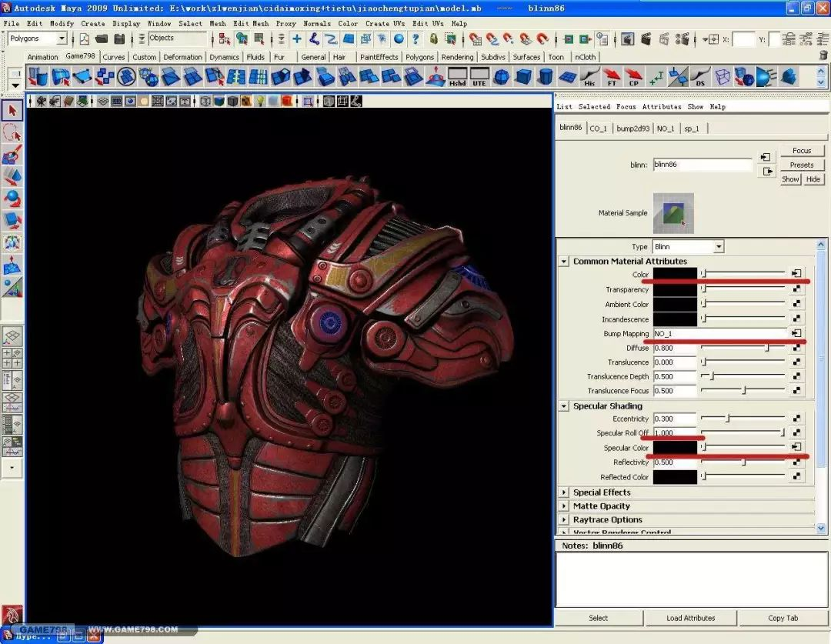Open the Create UVs menu
The image size is (831, 644).
[385, 23]
